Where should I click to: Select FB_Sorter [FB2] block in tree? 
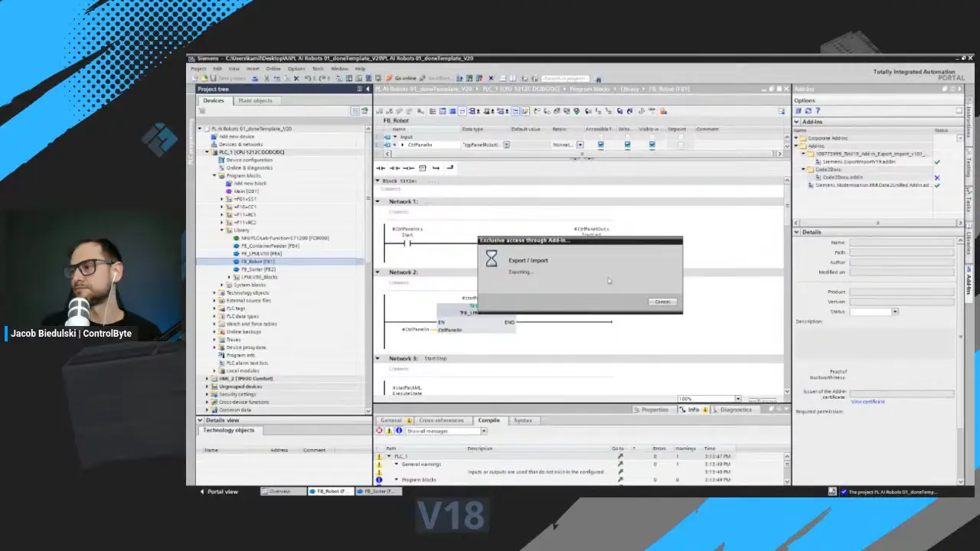click(x=258, y=269)
